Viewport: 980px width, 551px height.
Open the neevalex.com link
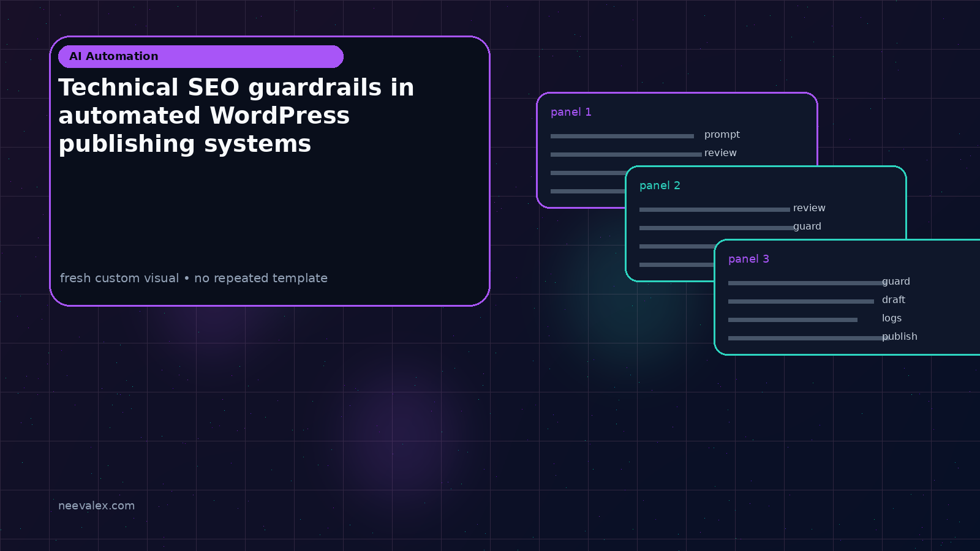click(x=96, y=506)
